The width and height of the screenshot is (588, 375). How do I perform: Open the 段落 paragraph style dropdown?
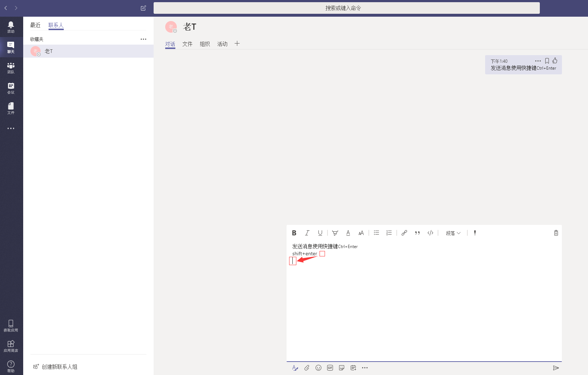[x=453, y=233]
